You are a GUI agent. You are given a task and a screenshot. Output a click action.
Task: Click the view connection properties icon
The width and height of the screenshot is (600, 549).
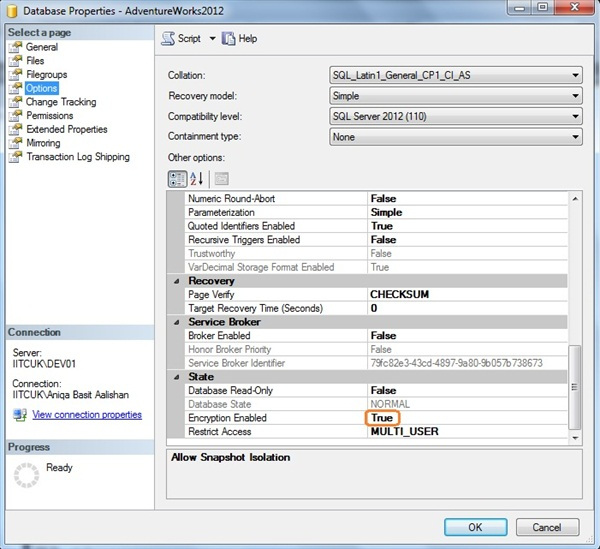pos(20,415)
